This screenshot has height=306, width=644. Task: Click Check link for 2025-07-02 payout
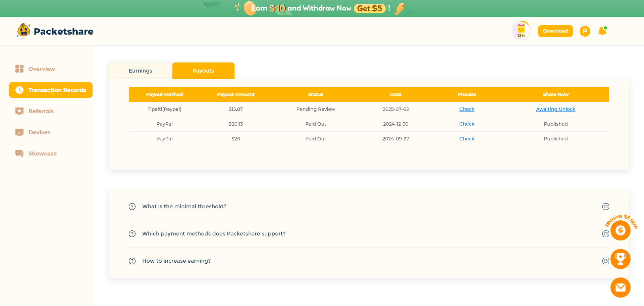(x=467, y=109)
